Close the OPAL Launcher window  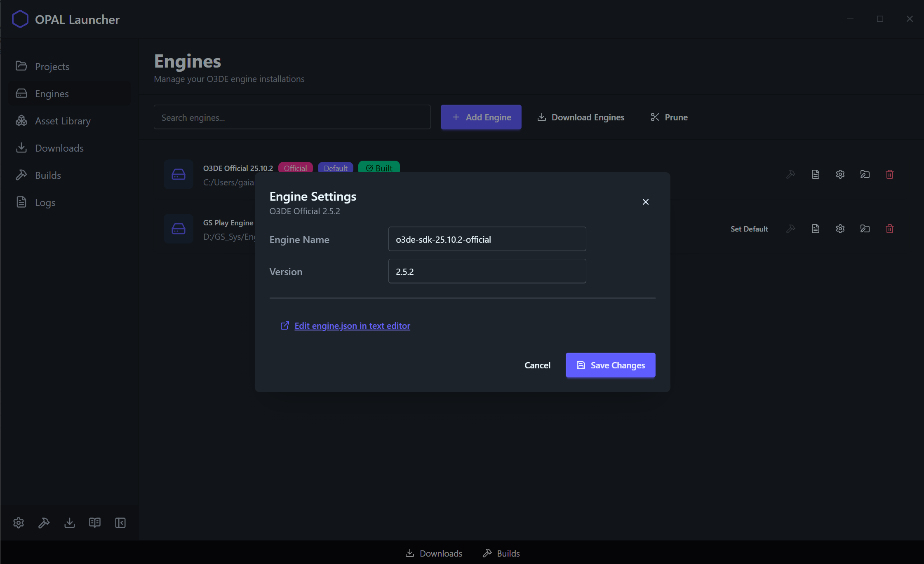[x=910, y=19]
